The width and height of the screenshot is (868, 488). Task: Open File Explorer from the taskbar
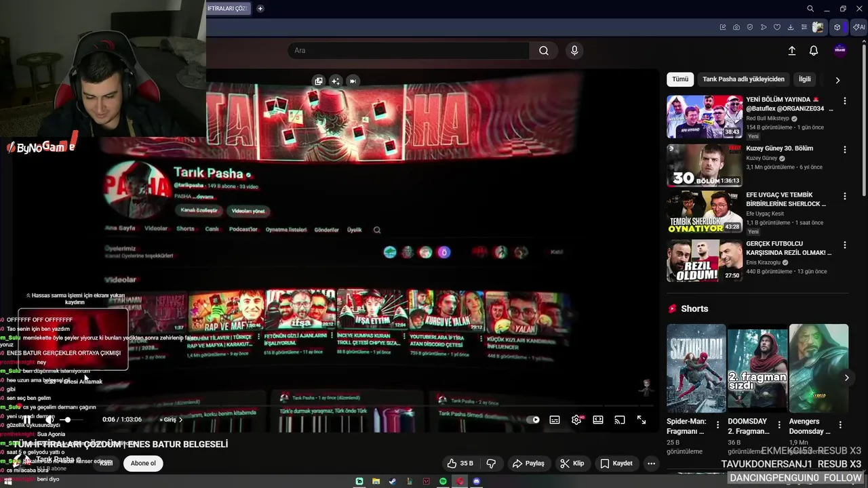(376, 481)
